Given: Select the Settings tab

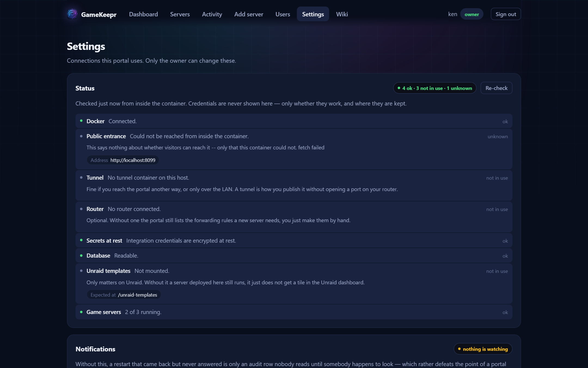Looking at the screenshot, I should (x=313, y=14).
